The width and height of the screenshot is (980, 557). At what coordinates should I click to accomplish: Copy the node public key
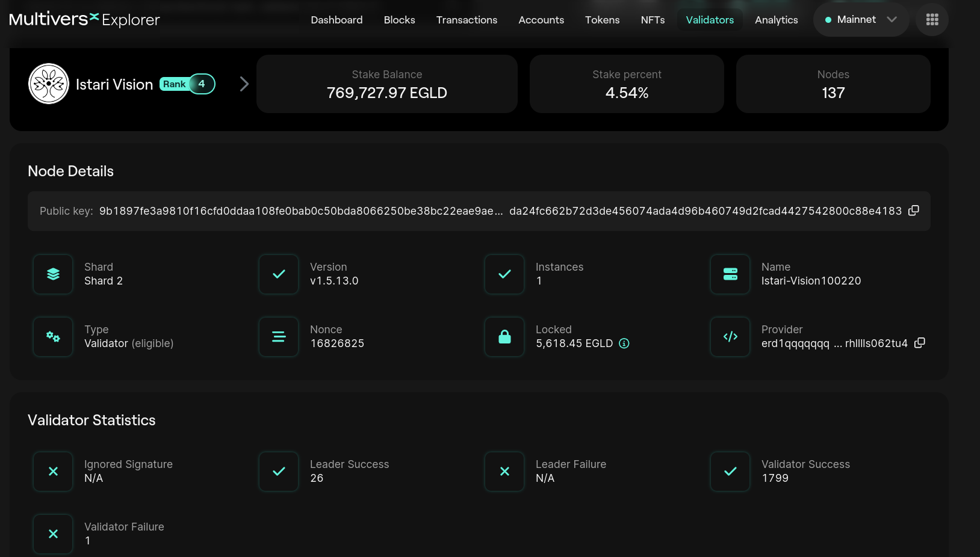pos(913,211)
